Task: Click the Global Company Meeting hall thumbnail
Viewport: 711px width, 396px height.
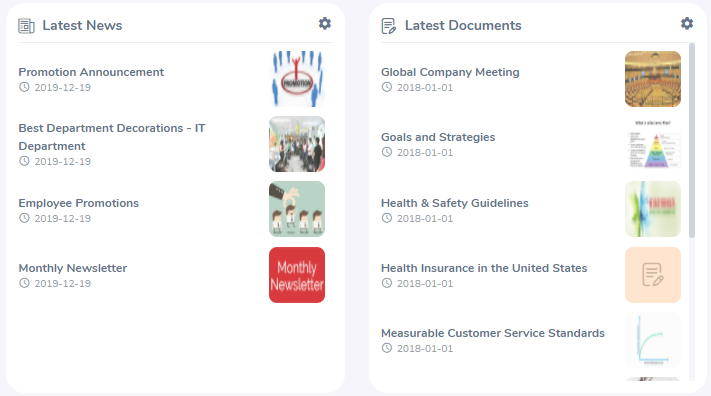Action: click(653, 79)
